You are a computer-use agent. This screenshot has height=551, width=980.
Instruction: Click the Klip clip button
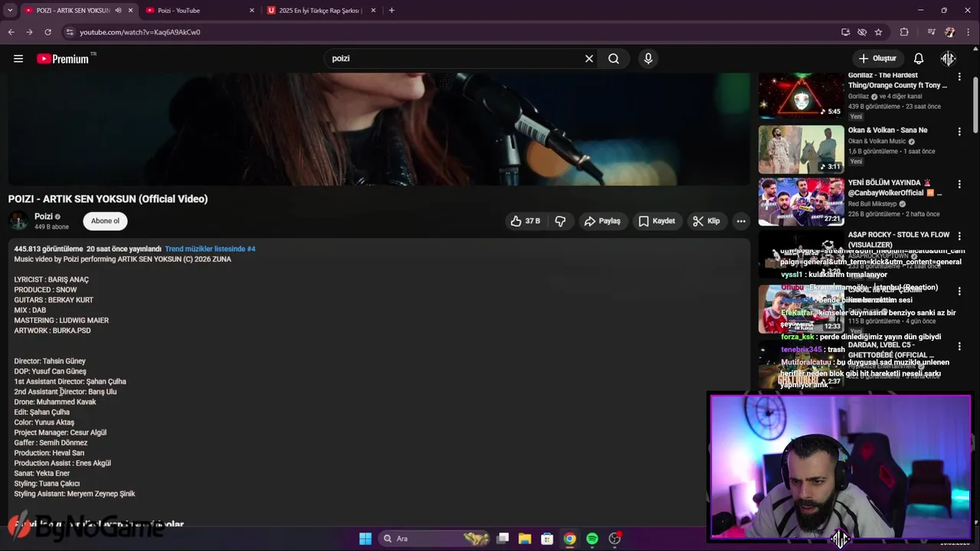tap(707, 221)
